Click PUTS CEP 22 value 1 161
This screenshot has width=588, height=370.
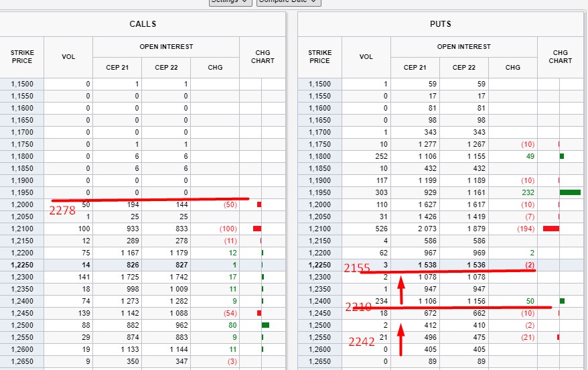pyautogui.click(x=476, y=192)
